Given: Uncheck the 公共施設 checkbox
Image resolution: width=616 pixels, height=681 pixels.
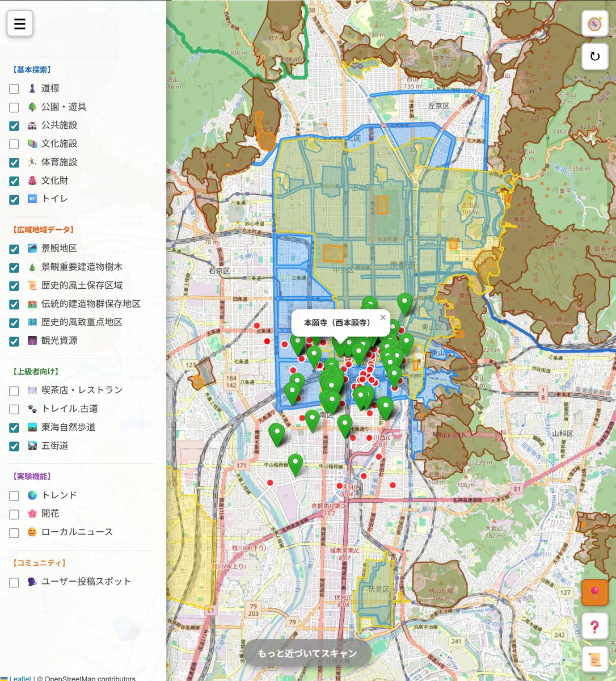Looking at the screenshot, I should click(14, 125).
